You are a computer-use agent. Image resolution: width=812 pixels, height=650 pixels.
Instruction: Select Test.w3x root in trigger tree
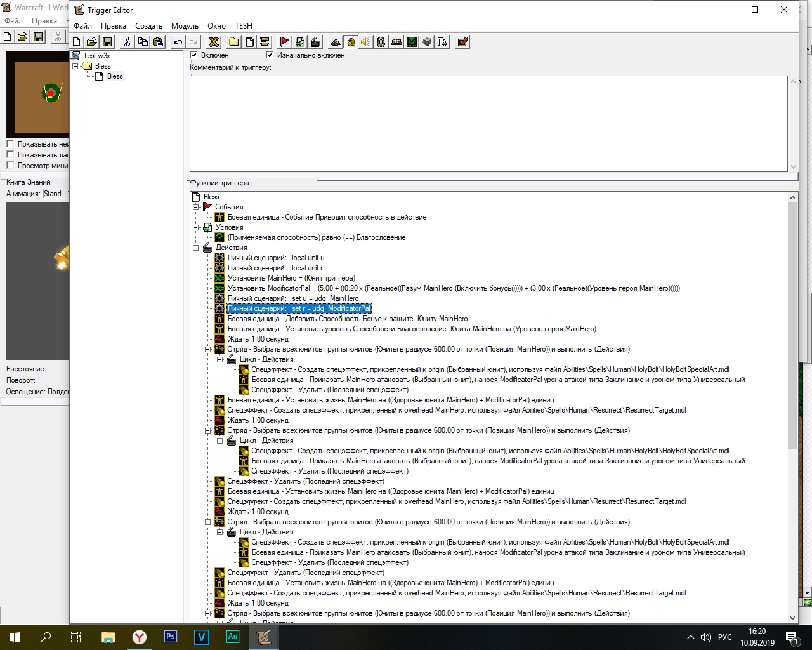coord(96,56)
